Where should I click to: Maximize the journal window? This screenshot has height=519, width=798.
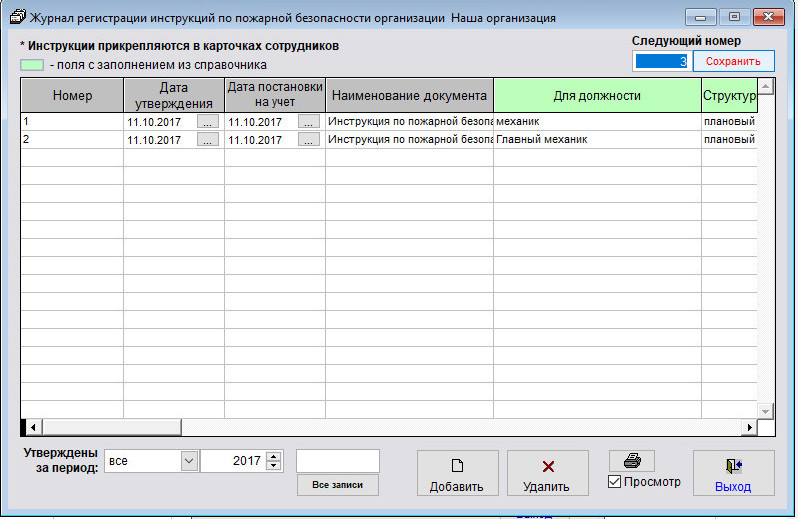pos(734,17)
